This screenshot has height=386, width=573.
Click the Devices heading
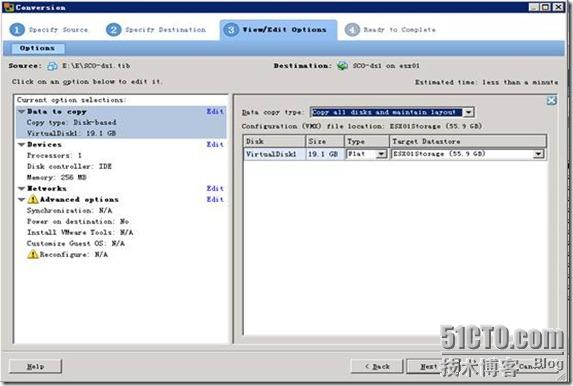coord(44,144)
